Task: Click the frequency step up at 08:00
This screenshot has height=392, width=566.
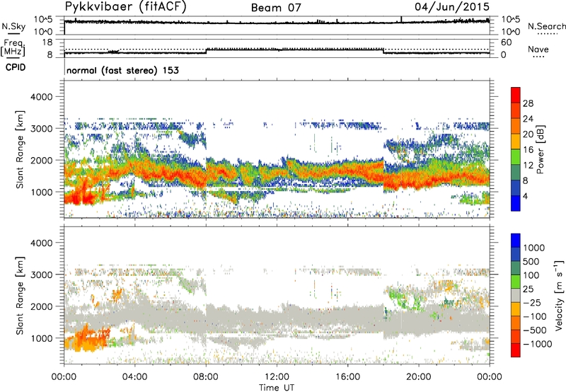Action: (206, 50)
